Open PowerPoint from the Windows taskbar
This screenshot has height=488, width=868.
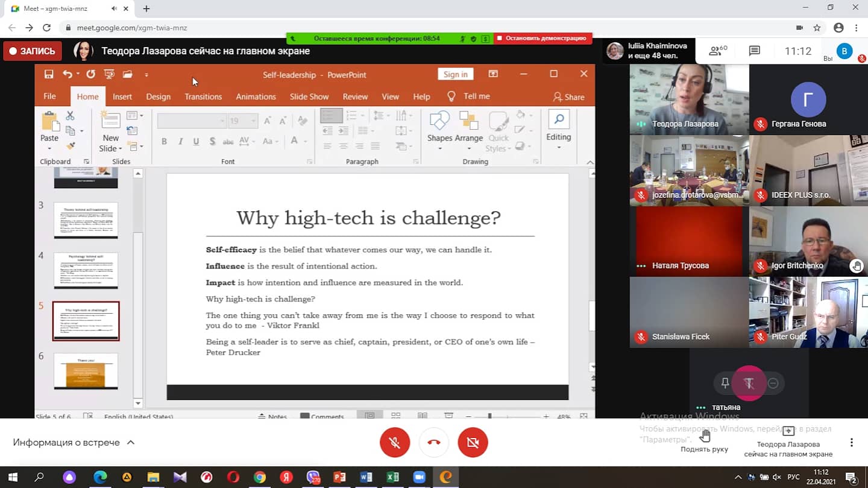click(339, 477)
